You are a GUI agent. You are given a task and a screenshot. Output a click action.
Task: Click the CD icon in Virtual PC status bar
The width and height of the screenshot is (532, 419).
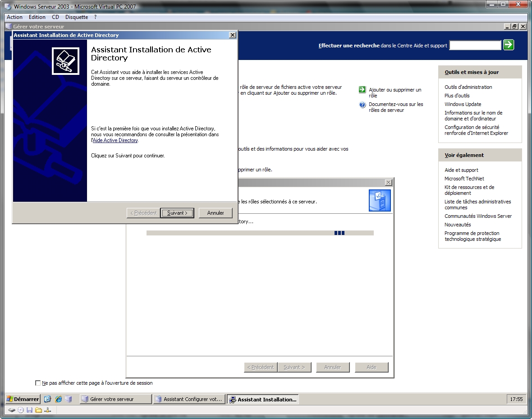pos(21,410)
